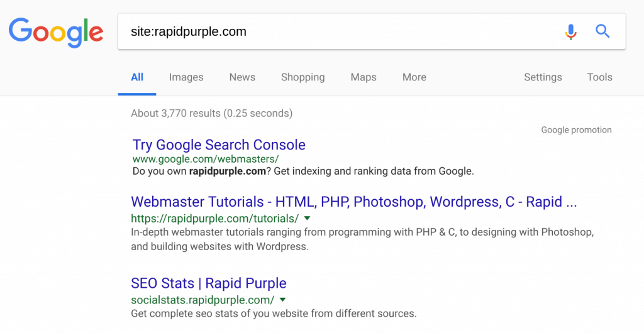Expand the dropdown arrow beside rapidpurple.com/tutorials/
This screenshot has height=333, width=644.
(x=307, y=218)
